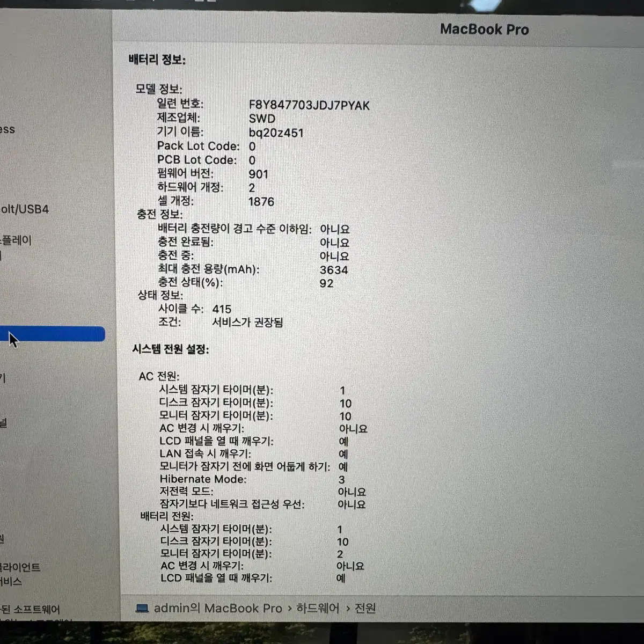Open the '플레이' display item in the sidebar
Image resolution: width=644 pixels, height=644 pixels.
click(x=16, y=240)
